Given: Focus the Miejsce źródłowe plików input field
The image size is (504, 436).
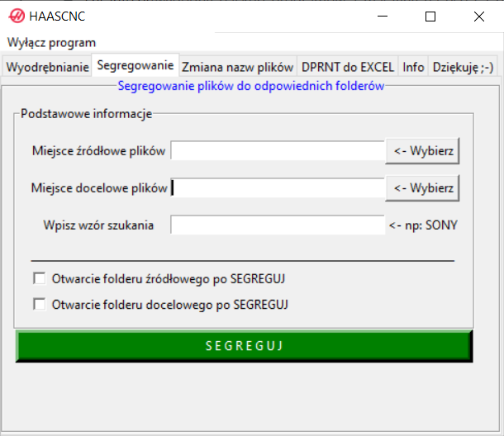Looking at the screenshot, I should click(278, 151).
